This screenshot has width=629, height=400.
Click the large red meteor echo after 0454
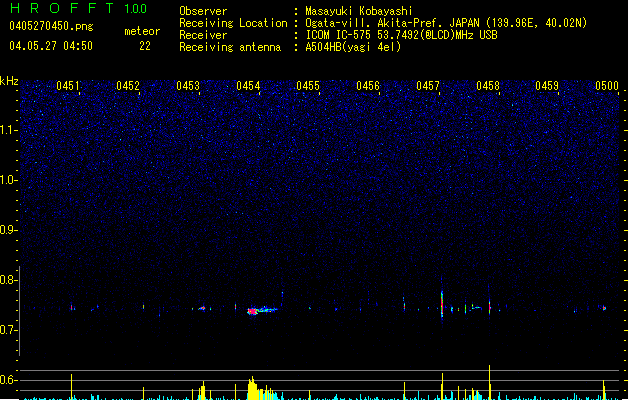click(x=253, y=311)
